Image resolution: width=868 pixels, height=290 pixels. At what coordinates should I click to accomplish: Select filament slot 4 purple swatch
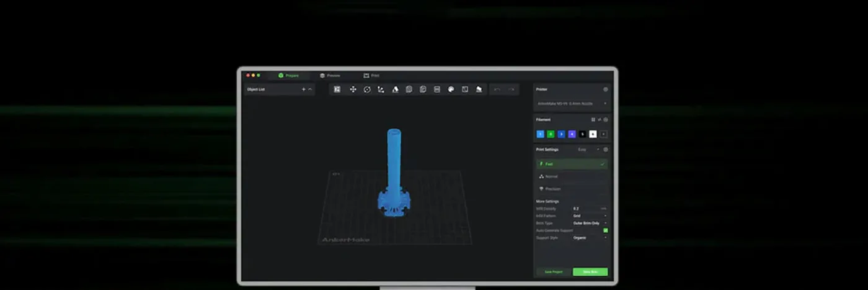(x=572, y=134)
